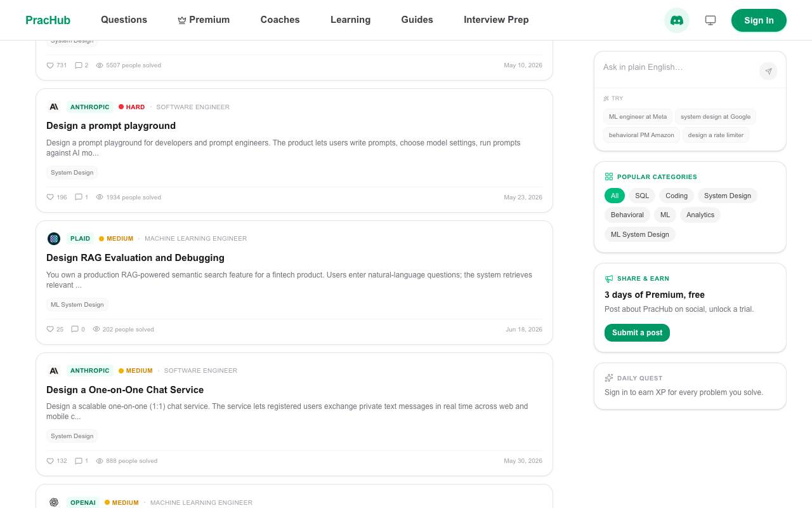This screenshot has width=812, height=508.
Task: Filter by System Design in Popular Categories
Action: pos(728,196)
